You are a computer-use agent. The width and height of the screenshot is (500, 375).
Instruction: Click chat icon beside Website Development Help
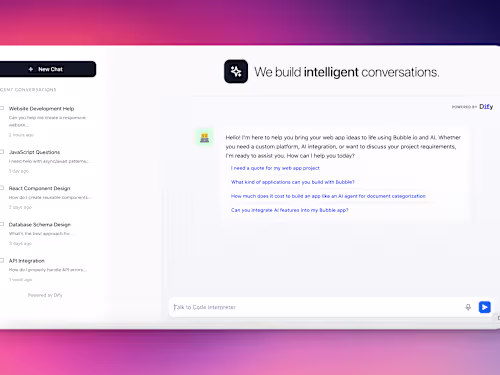click(x=2, y=108)
